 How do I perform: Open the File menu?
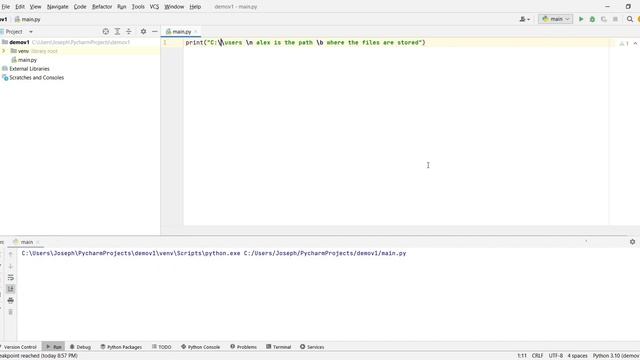click(x=6, y=7)
